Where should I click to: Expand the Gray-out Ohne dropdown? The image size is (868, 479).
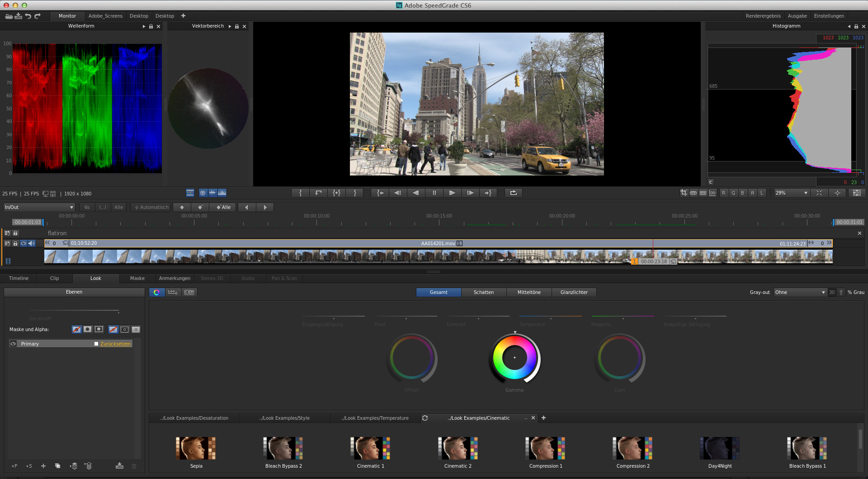800,293
